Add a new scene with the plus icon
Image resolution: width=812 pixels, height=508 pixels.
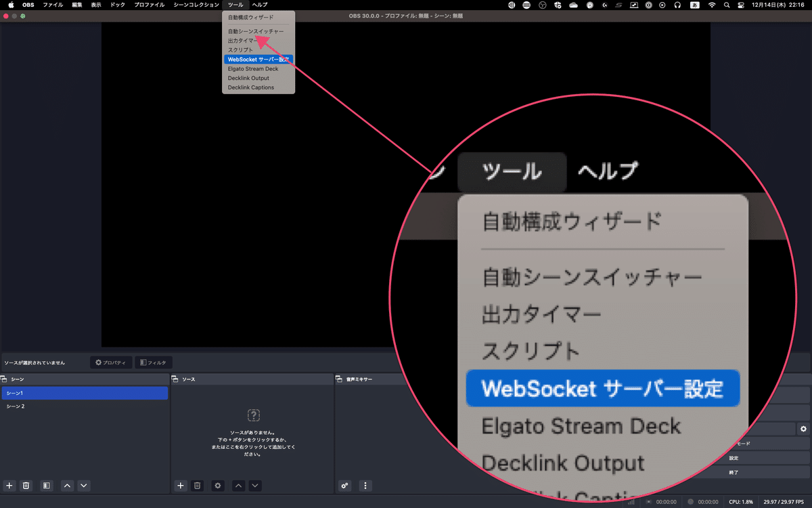[x=9, y=486]
